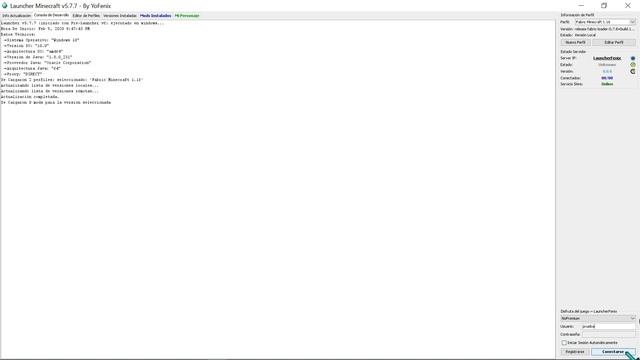This screenshot has width=640, height=360.
Task: Click the Editar Perfil button
Action: coord(614,42)
